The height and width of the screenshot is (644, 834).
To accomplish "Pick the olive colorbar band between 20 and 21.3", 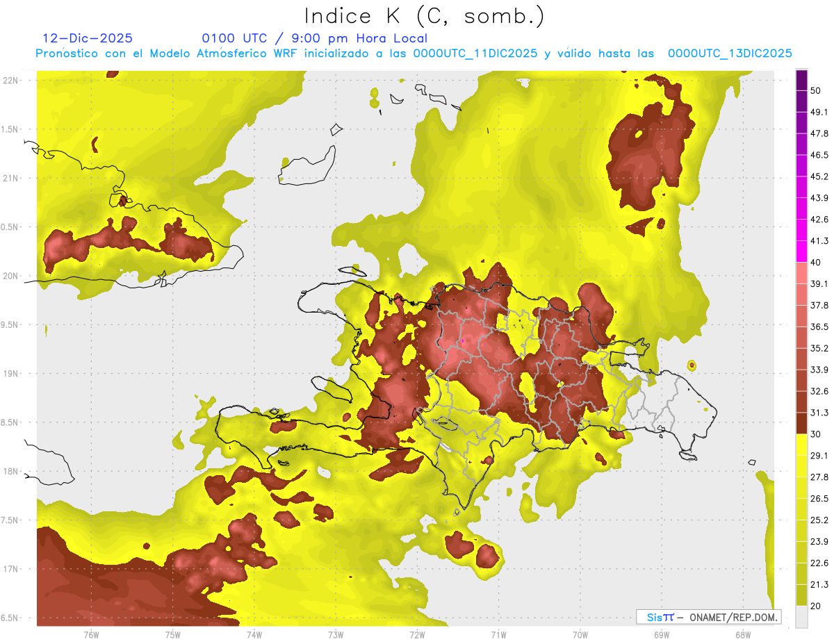I will (801, 595).
